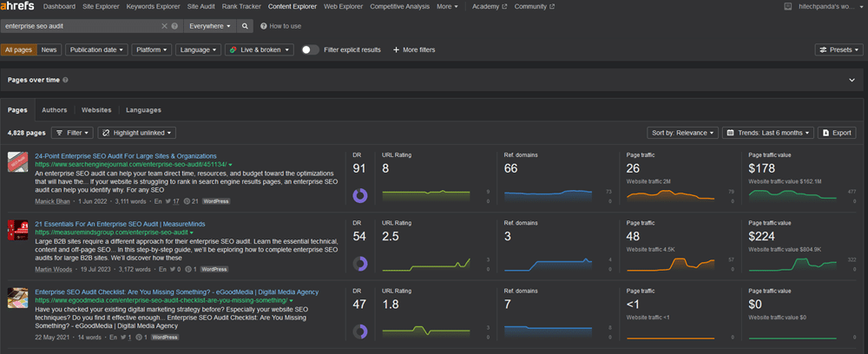Clear the search query with X icon
The height and width of the screenshot is (354, 868).
[165, 26]
